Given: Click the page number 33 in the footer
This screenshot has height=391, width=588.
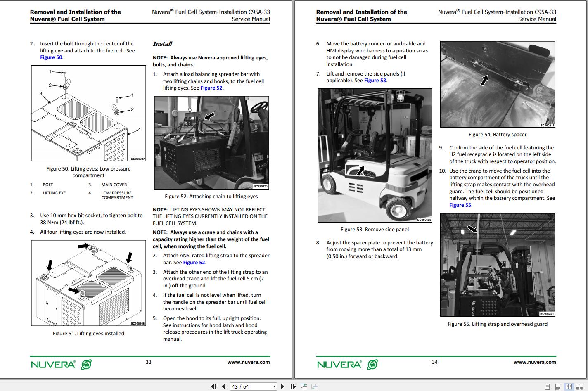Looking at the screenshot, I should 149,362.
